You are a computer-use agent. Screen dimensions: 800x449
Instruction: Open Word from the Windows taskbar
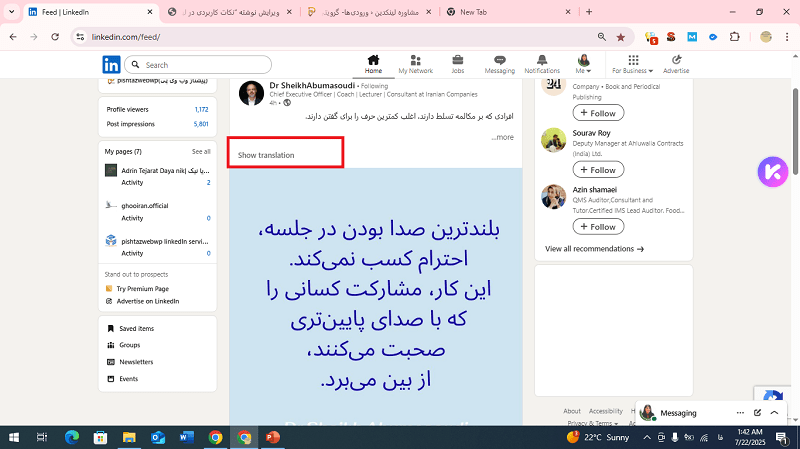(x=186, y=437)
